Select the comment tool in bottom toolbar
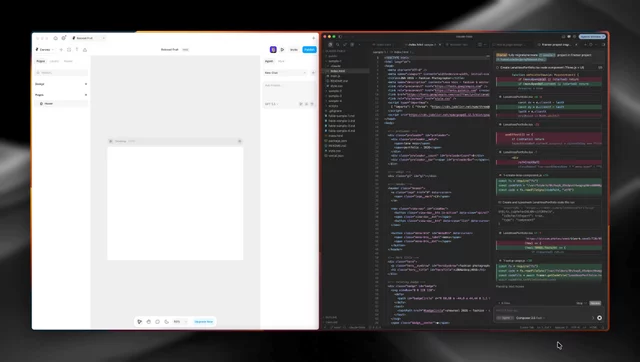This screenshot has height=362, width=640. coord(158,322)
